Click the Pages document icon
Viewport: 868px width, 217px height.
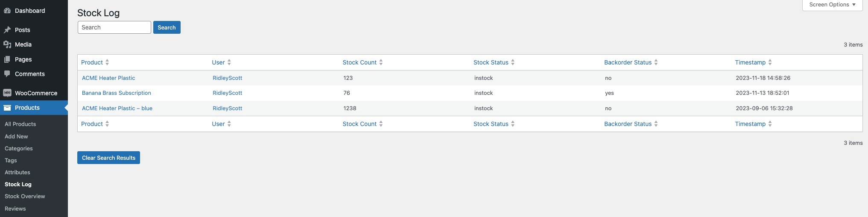pyautogui.click(x=7, y=59)
